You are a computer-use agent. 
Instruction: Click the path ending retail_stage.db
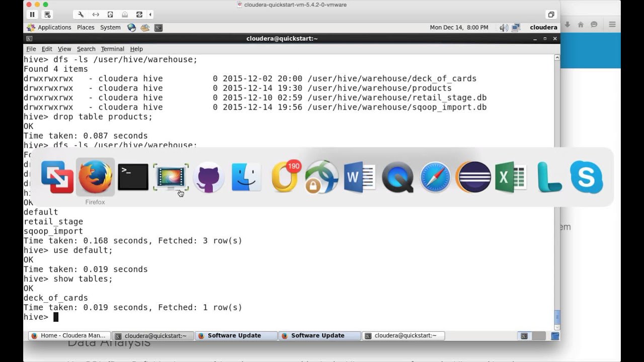tap(397, 98)
